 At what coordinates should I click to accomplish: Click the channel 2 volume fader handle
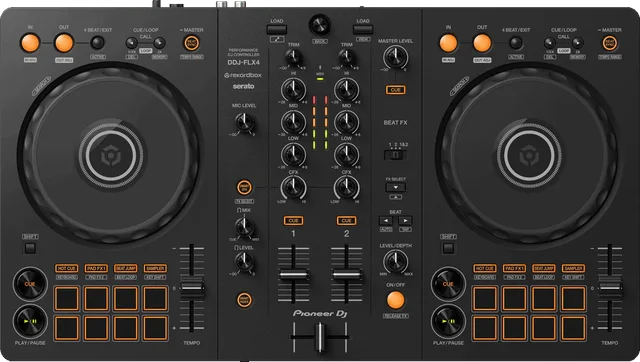346,275
